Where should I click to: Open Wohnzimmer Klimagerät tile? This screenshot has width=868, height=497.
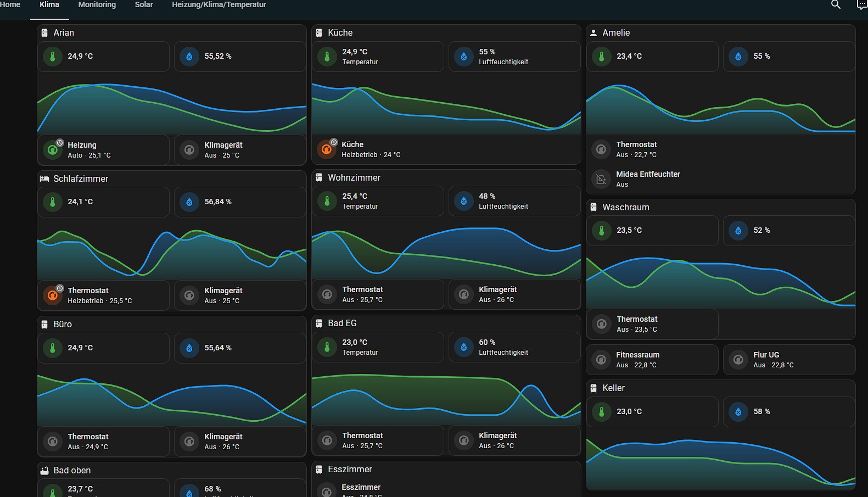click(x=514, y=294)
